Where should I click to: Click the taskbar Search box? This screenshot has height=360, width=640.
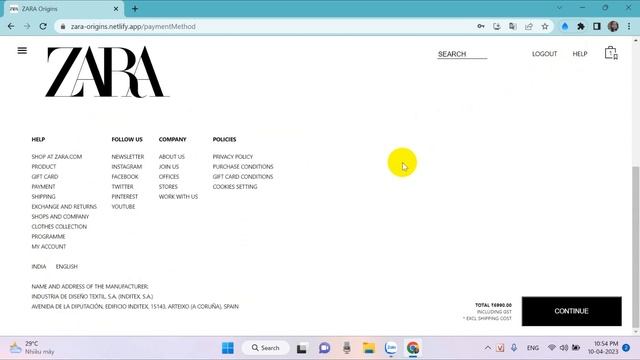coord(266,348)
